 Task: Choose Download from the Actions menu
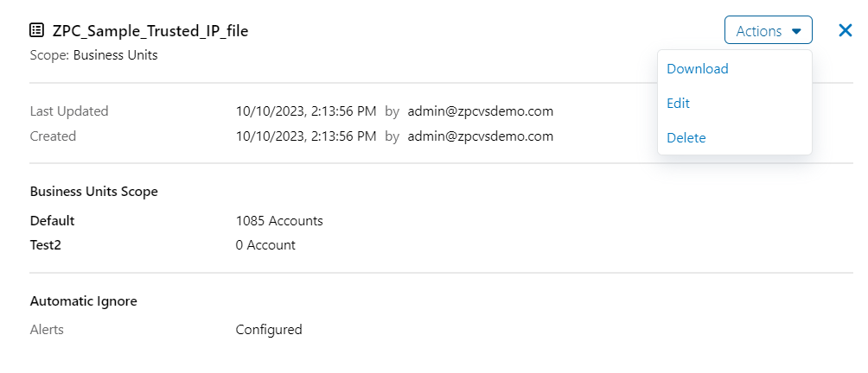click(697, 69)
